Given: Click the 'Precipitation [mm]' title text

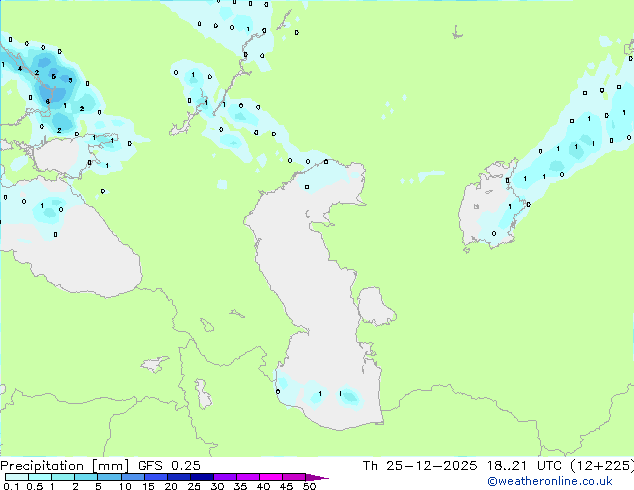Looking at the screenshot, I should point(65,466).
